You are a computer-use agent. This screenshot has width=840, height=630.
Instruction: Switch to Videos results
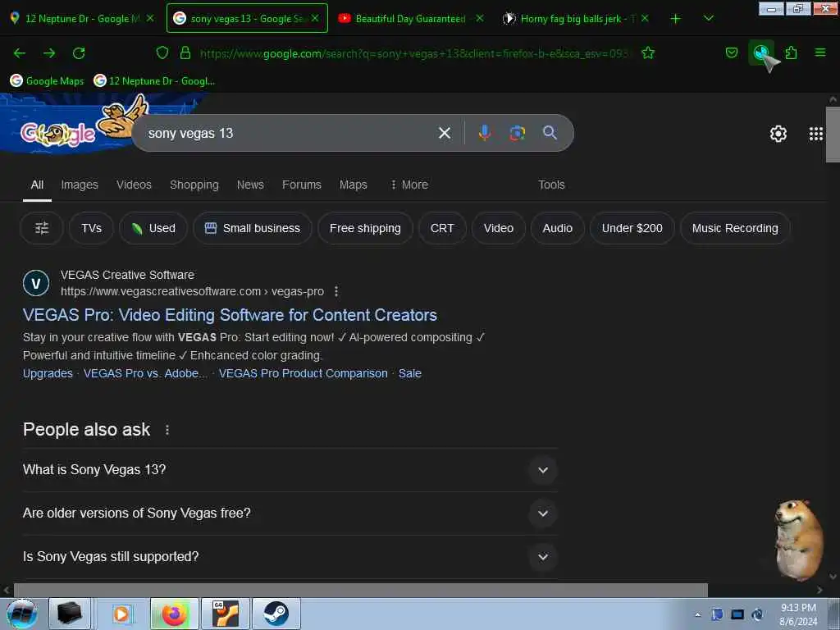[134, 185]
